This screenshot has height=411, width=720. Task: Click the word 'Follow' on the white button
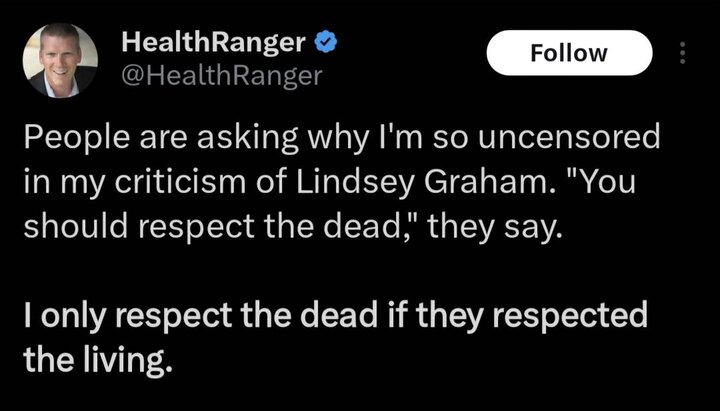[569, 53]
